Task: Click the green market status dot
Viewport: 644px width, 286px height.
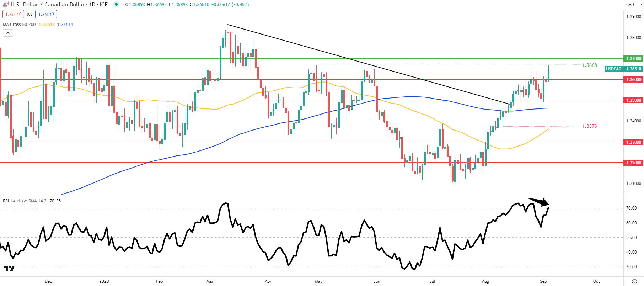Action: tap(116, 5)
